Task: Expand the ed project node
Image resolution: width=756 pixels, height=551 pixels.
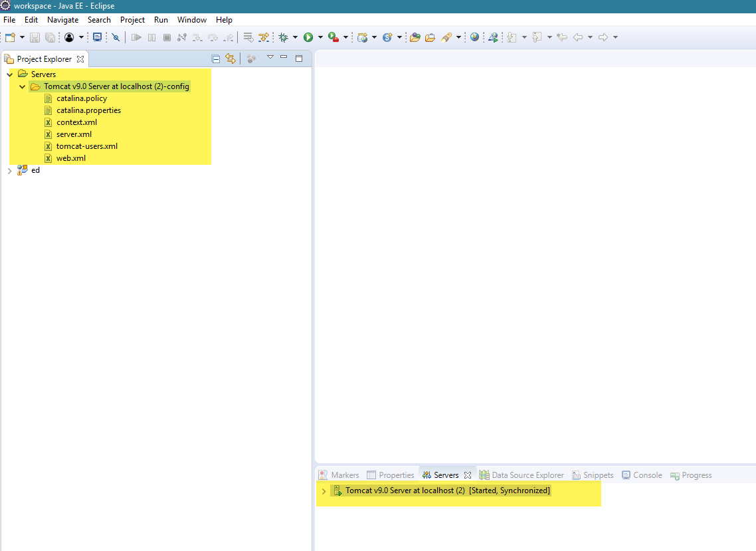Action: (x=10, y=171)
